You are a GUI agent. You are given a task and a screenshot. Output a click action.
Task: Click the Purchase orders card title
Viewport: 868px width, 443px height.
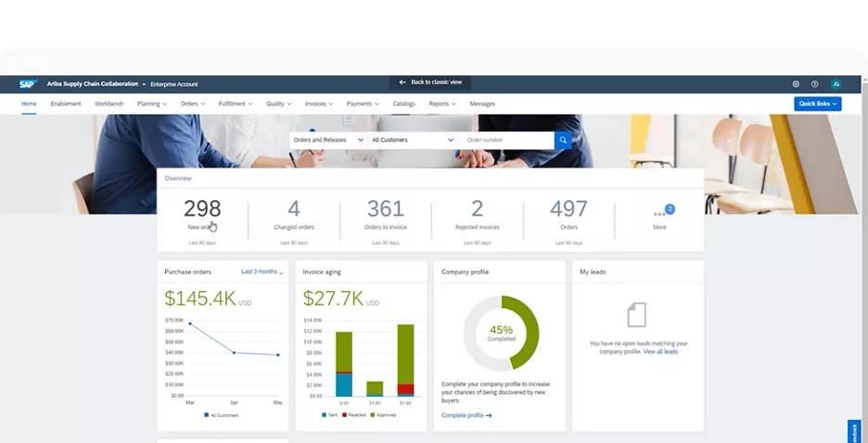187,272
